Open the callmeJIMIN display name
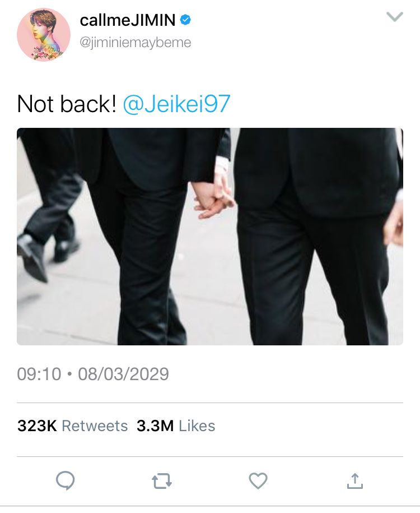Screen dimensions: 420x513 [128, 20]
